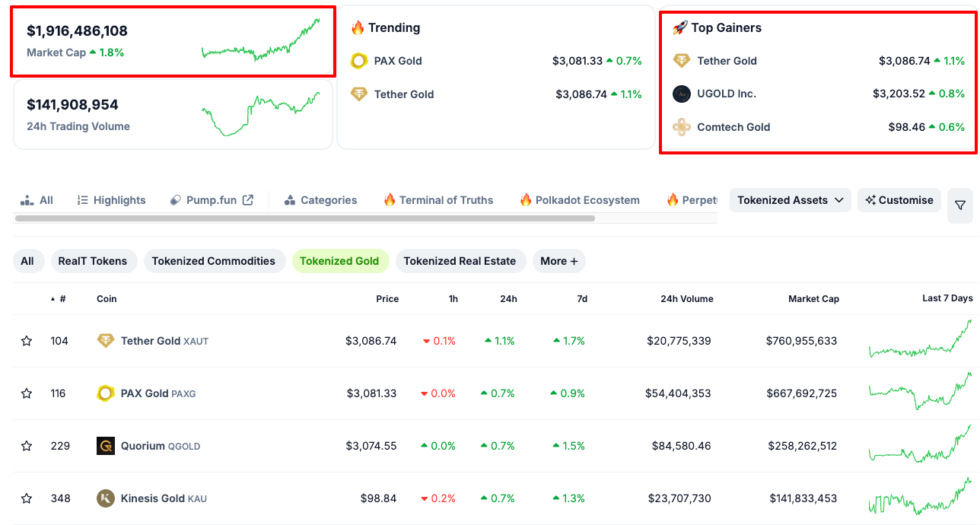Click 24h Trading Volume sparkline chart
The width and height of the screenshot is (980, 525).
(x=260, y=114)
